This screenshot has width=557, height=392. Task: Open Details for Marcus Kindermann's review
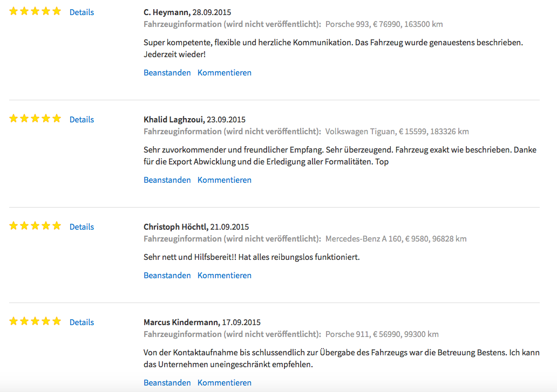(81, 322)
